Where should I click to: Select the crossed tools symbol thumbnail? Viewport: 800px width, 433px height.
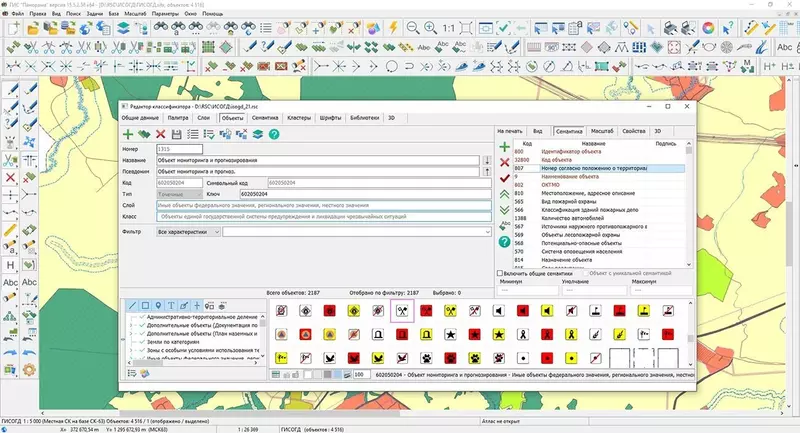click(403, 310)
